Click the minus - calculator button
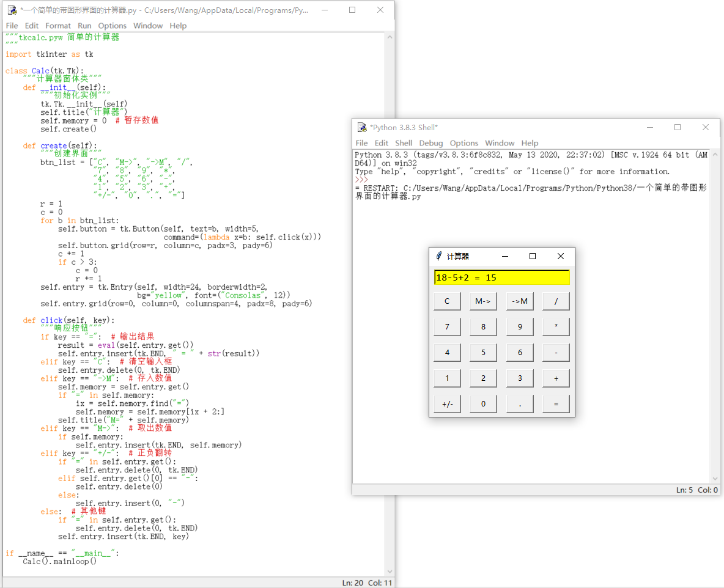The image size is (724, 588). (x=556, y=352)
